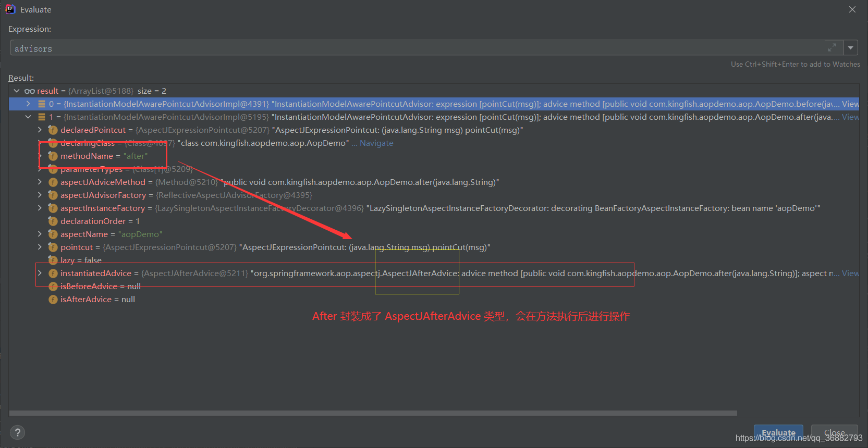Click the list icon of element 1
The height and width of the screenshot is (448, 868).
click(x=42, y=117)
